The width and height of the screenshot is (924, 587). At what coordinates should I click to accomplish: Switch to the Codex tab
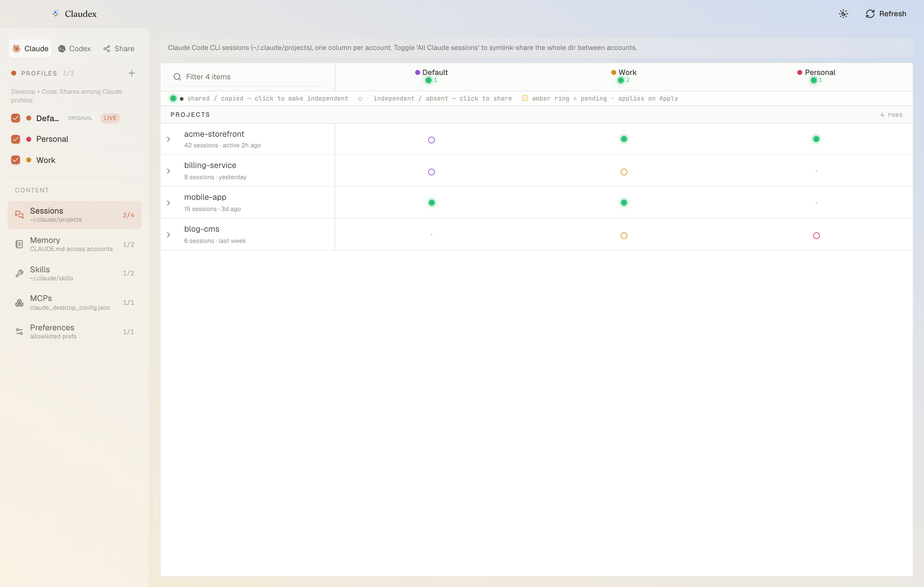pos(74,49)
